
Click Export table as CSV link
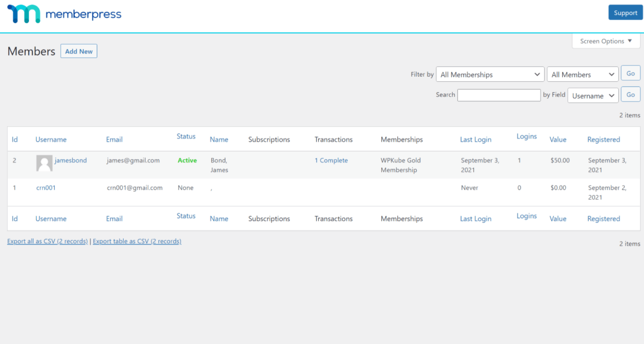coord(137,241)
